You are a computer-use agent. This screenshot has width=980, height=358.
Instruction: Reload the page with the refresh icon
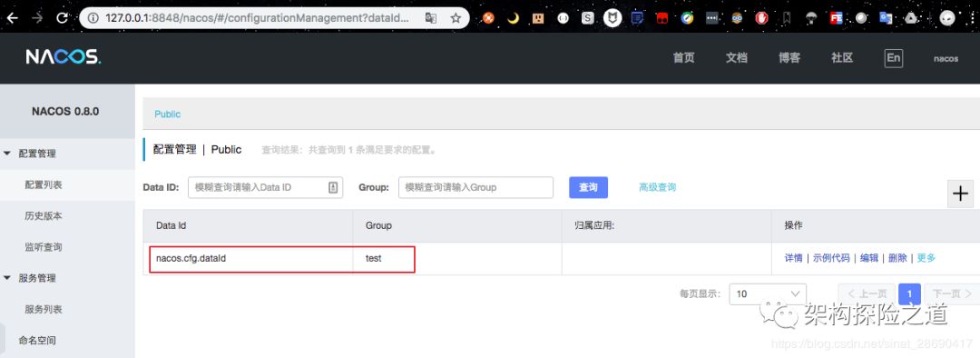click(x=62, y=18)
